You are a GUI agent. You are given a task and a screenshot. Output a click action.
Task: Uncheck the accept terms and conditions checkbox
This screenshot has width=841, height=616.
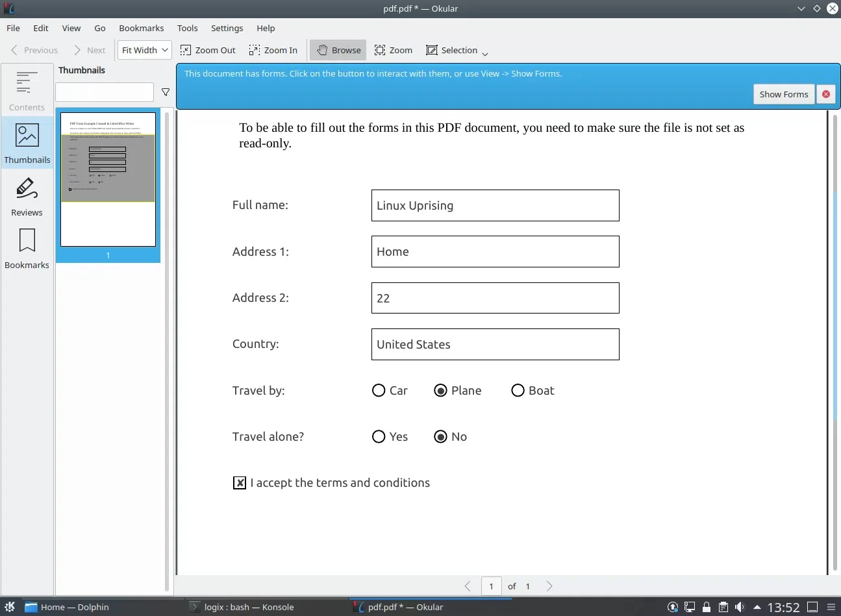[x=240, y=483]
